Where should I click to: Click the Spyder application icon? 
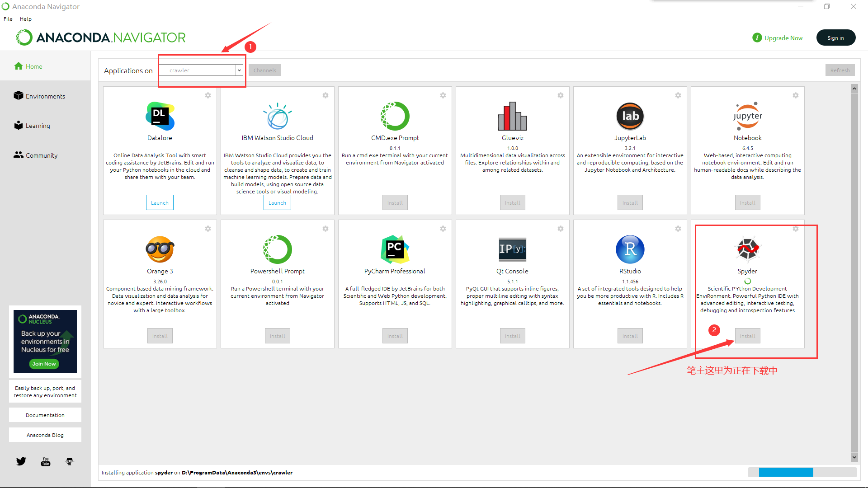(747, 249)
